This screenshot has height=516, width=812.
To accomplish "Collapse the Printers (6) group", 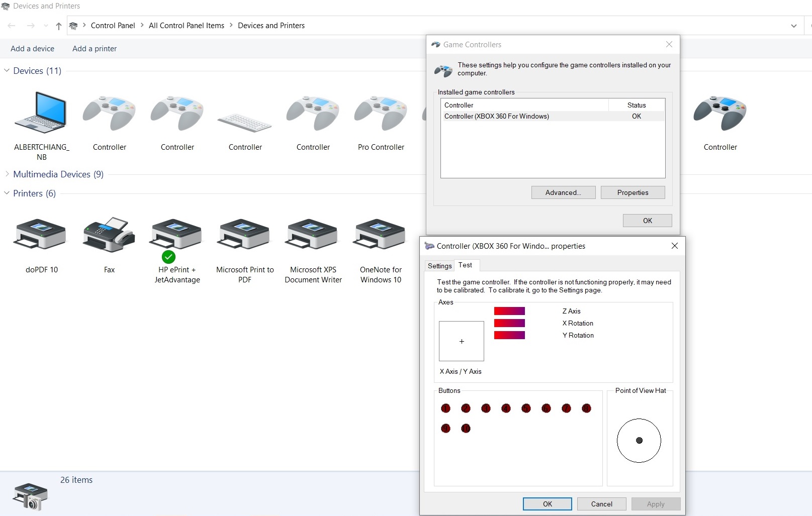I will coord(7,193).
